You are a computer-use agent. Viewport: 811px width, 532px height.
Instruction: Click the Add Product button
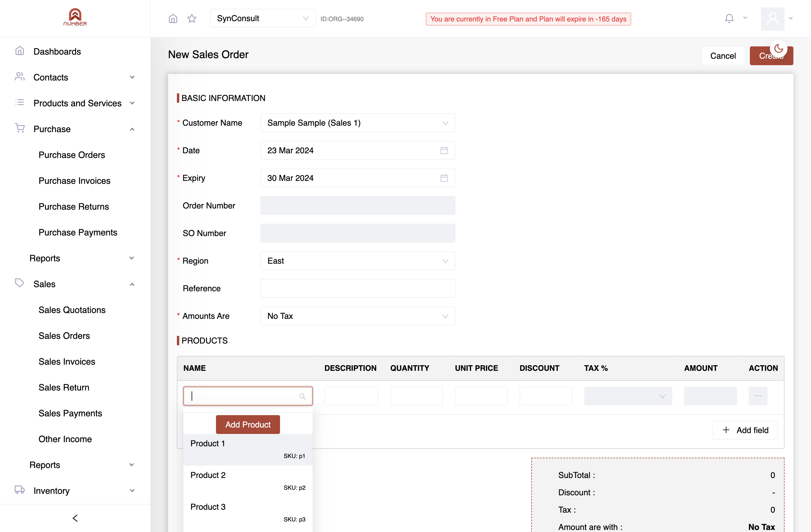[x=248, y=425]
